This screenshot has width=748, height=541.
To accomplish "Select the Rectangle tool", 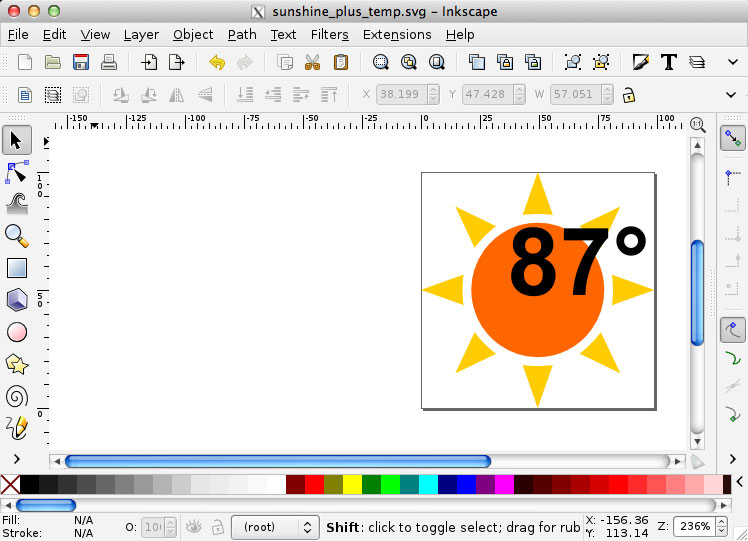I will (17, 268).
